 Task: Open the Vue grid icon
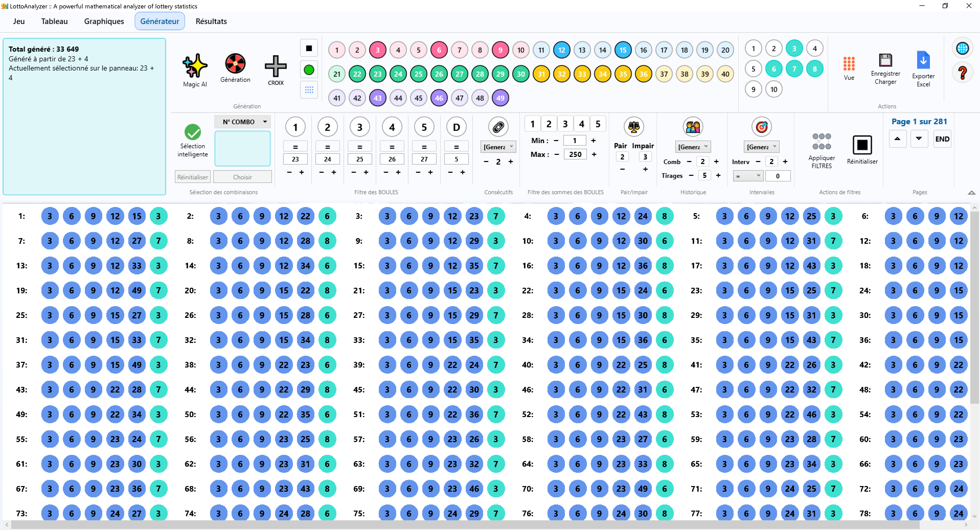tap(849, 64)
